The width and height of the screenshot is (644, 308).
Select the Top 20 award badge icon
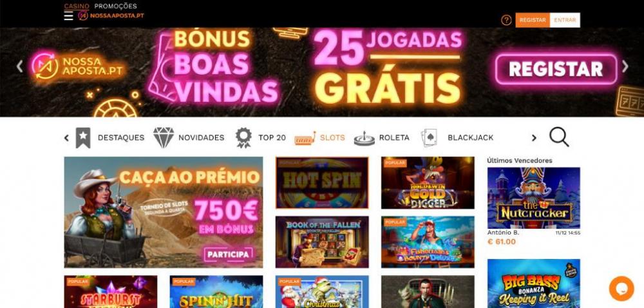243,138
